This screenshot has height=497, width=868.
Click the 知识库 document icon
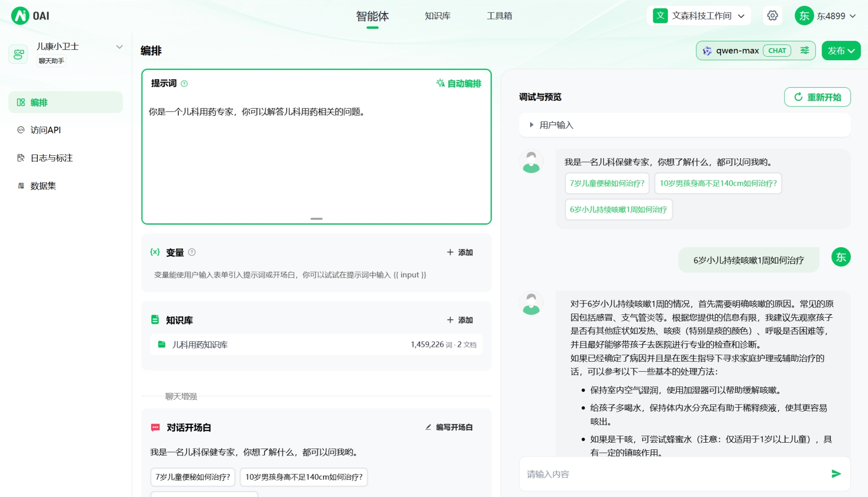pos(155,319)
